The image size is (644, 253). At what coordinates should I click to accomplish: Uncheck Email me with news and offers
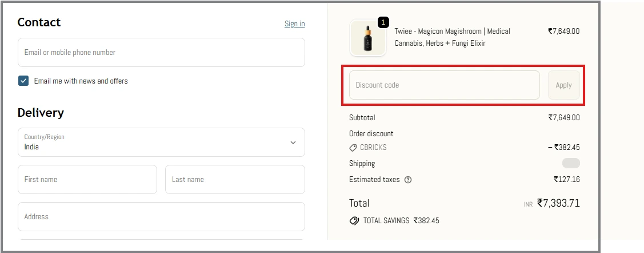pyautogui.click(x=23, y=81)
